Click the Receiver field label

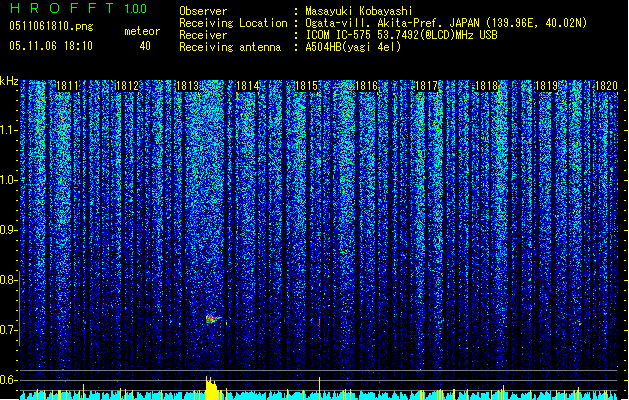(203, 35)
